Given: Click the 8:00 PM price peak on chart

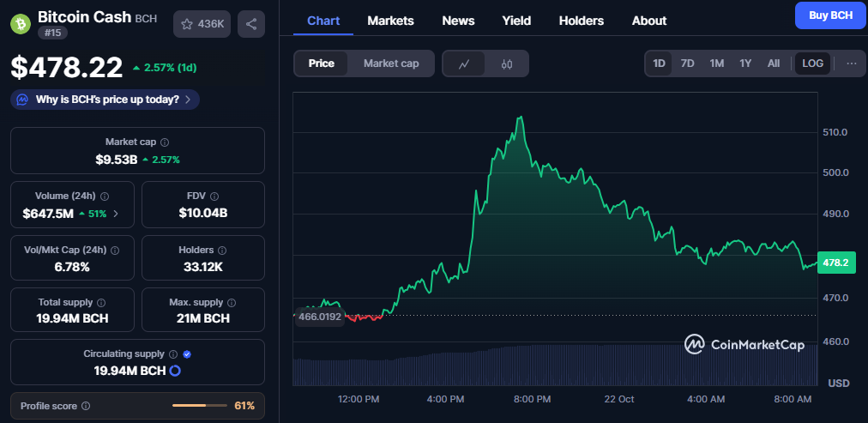Looking at the screenshot, I should coord(520,118).
